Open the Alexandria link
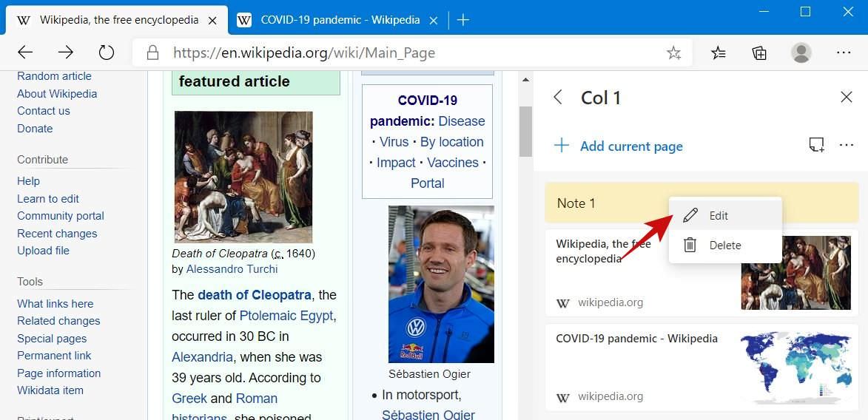868x420 pixels. (x=203, y=357)
